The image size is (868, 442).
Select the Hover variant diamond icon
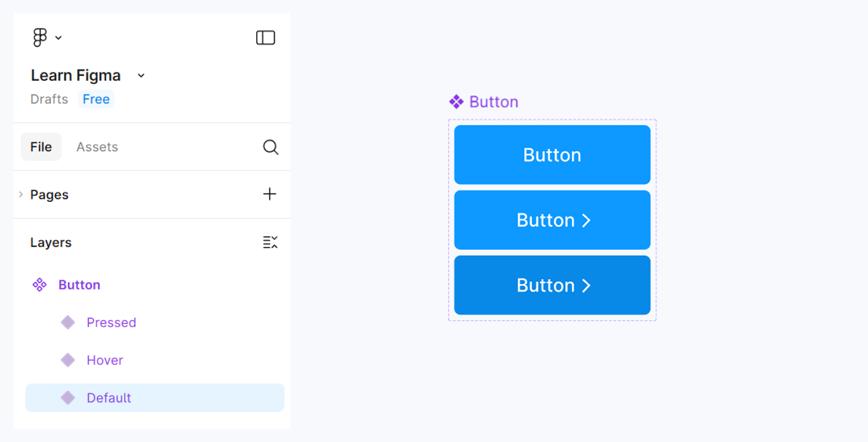[67, 360]
